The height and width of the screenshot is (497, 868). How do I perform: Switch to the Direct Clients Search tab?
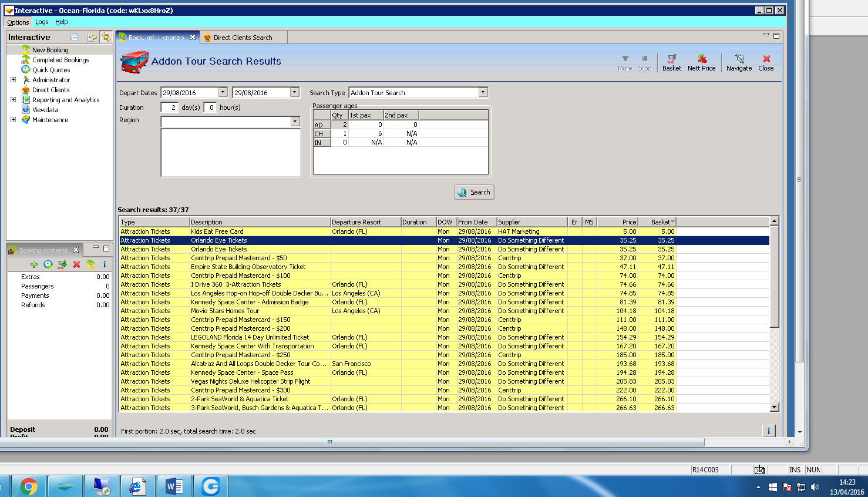coord(243,38)
